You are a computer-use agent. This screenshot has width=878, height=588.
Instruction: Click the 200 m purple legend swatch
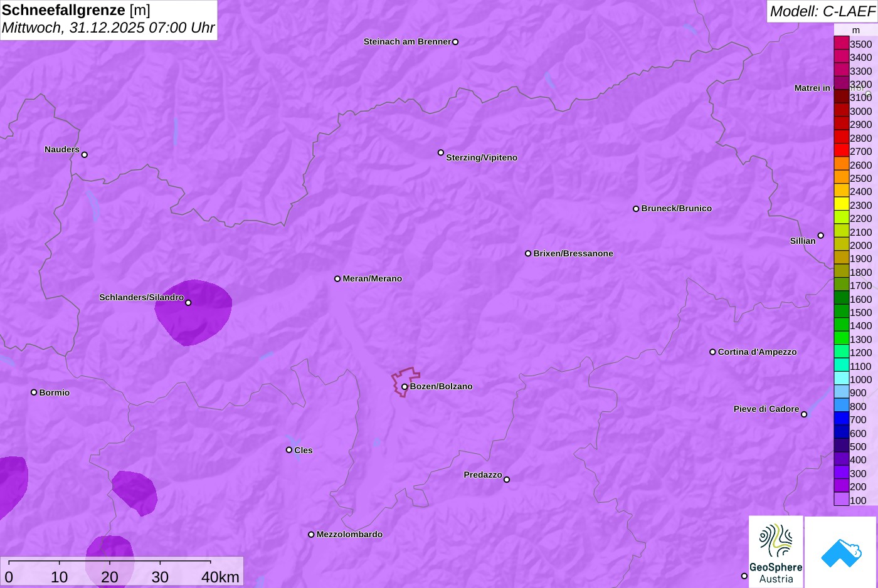click(x=841, y=486)
